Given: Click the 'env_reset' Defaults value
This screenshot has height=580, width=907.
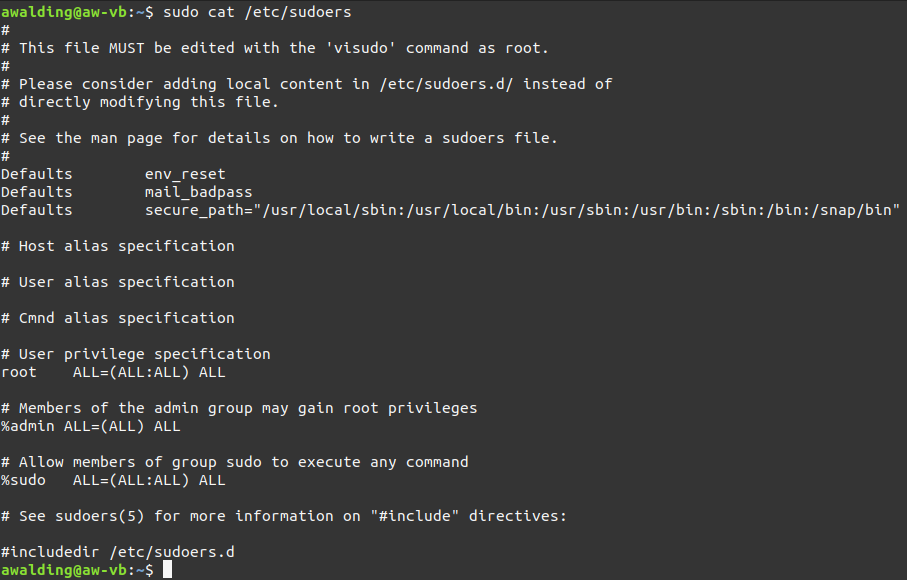Looking at the screenshot, I should [x=185, y=174].
